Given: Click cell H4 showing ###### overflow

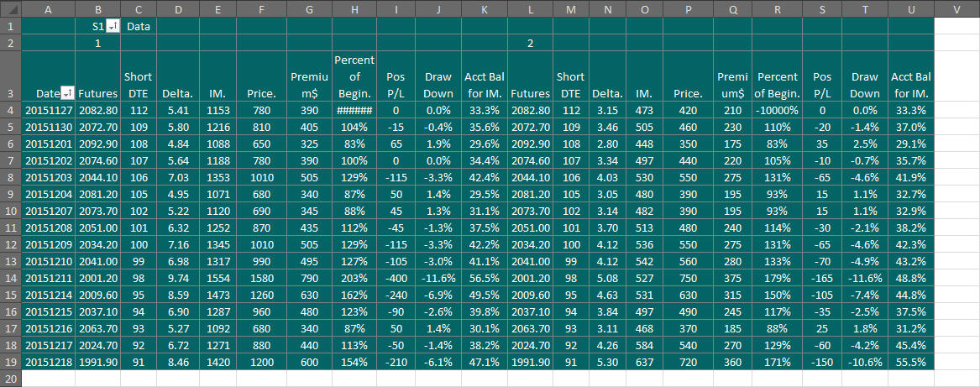Looking at the screenshot, I should (354, 111).
